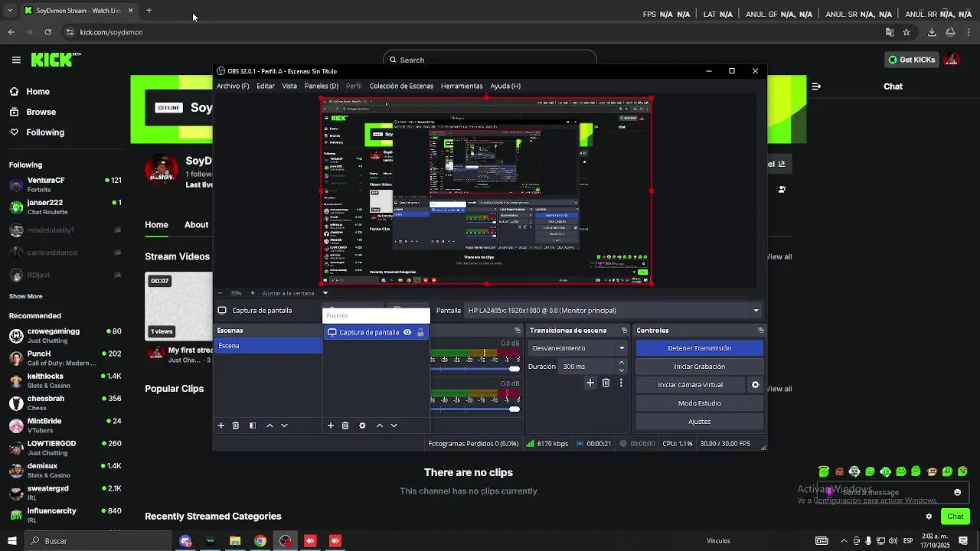980x551 pixels.
Task: Move source up arrow in Fuentes toolbar
Action: pyautogui.click(x=379, y=425)
